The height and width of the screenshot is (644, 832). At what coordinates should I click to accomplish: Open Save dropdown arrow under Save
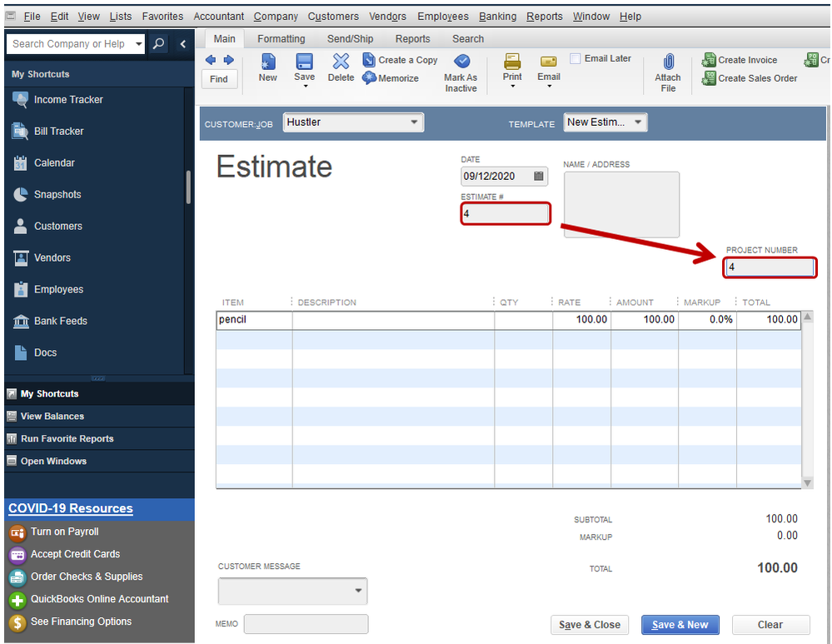pos(305,86)
